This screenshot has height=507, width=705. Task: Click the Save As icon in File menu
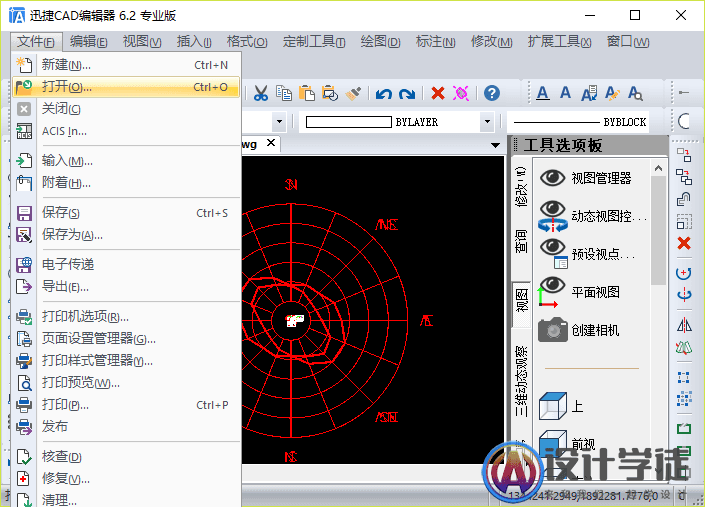[24, 235]
